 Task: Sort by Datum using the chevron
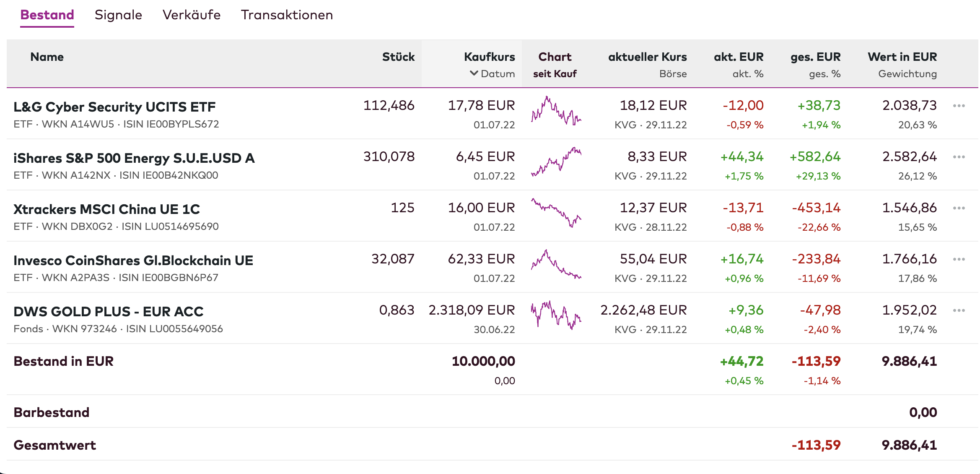tap(474, 73)
